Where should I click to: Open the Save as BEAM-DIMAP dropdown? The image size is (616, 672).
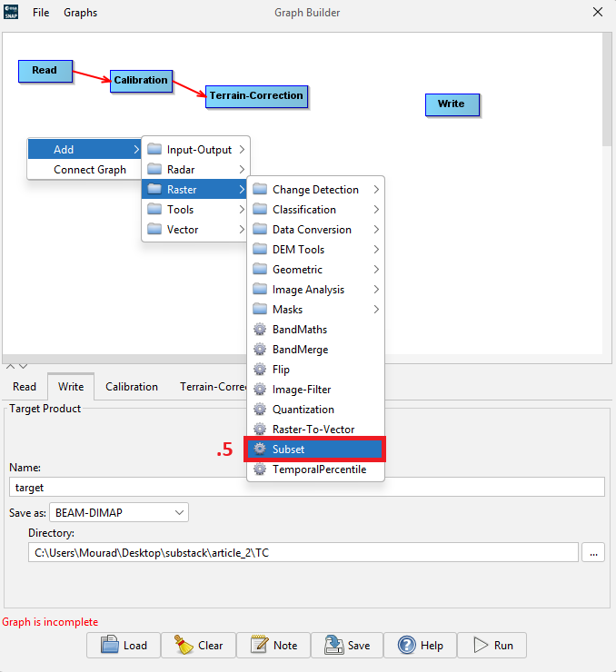click(119, 512)
